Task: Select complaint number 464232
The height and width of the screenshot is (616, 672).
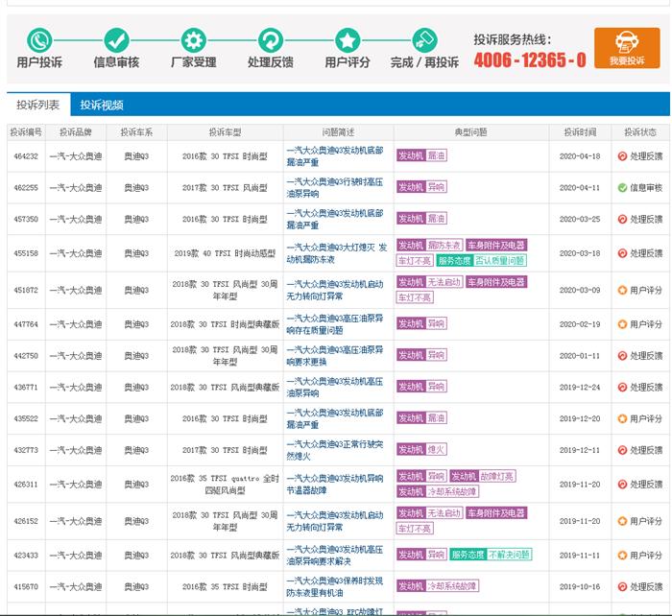Action: tap(26, 156)
